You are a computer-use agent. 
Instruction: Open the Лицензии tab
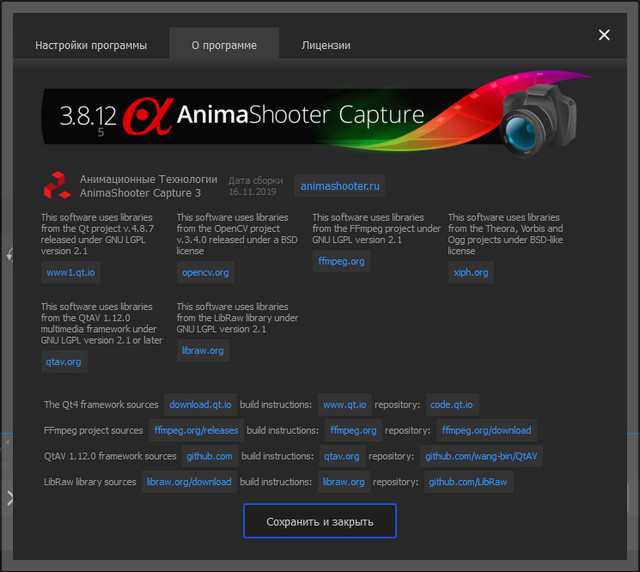pyautogui.click(x=326, y=45)
